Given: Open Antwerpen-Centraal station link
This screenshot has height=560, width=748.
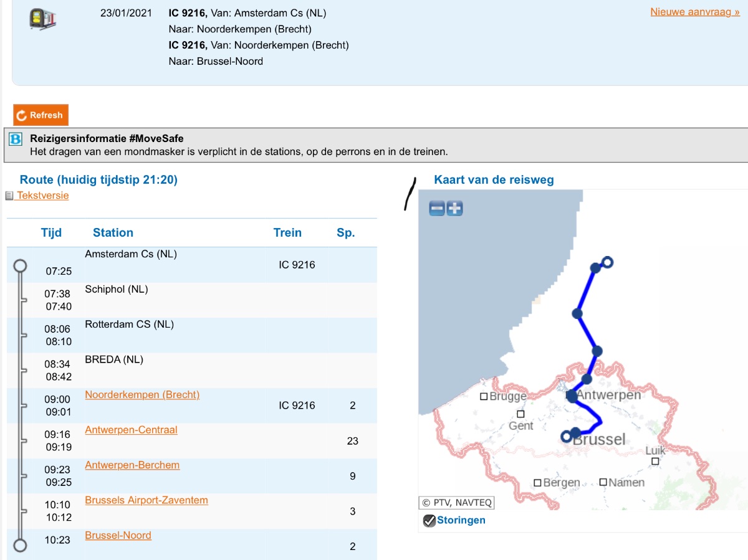Looking at the screenshot, I should [131, 430].
